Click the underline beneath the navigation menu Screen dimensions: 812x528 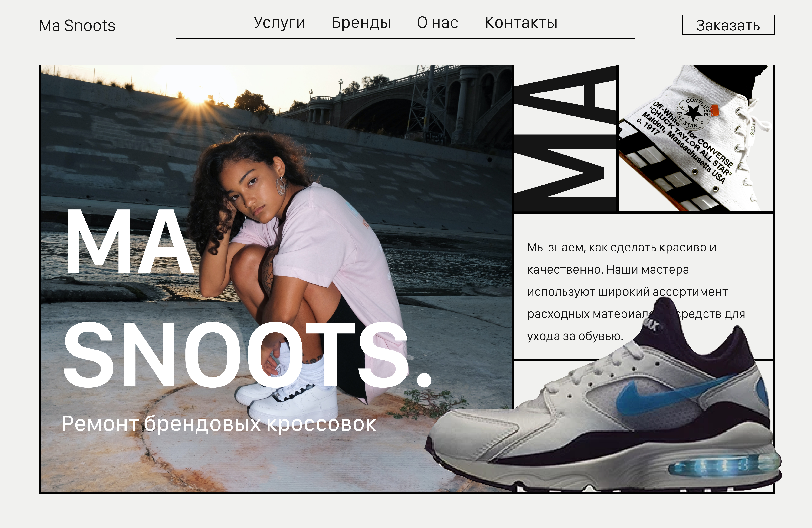pyautogui.click(x=405, y=39)
